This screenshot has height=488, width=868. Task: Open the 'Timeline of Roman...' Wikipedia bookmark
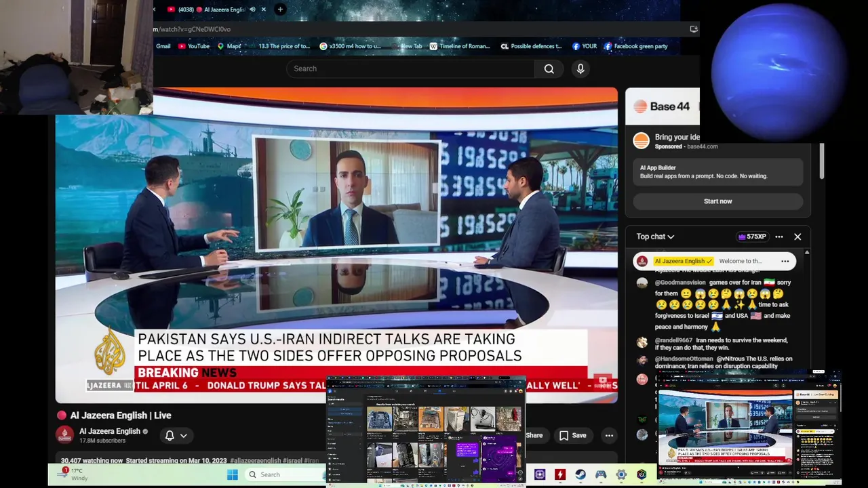pyautogui.click(x=459, y=46)
